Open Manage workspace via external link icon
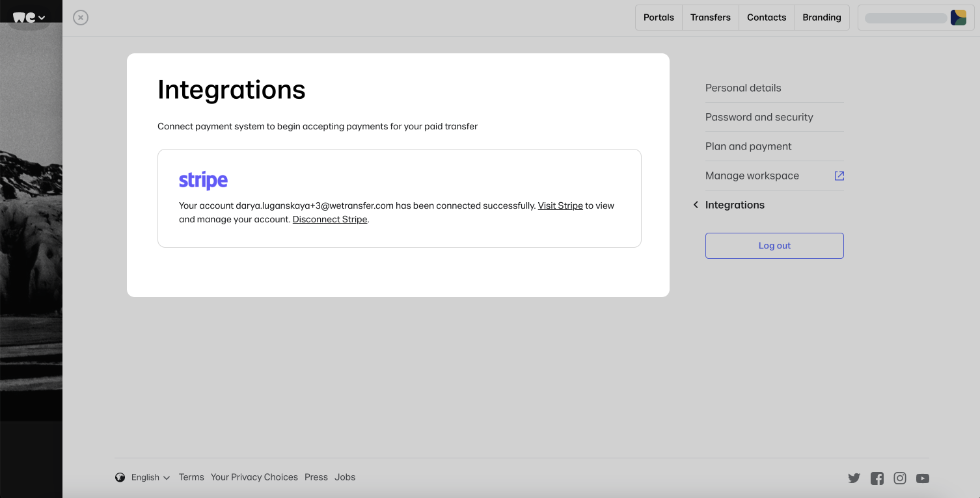The width and height of the screenshot is (980, 498). [839, 176]
